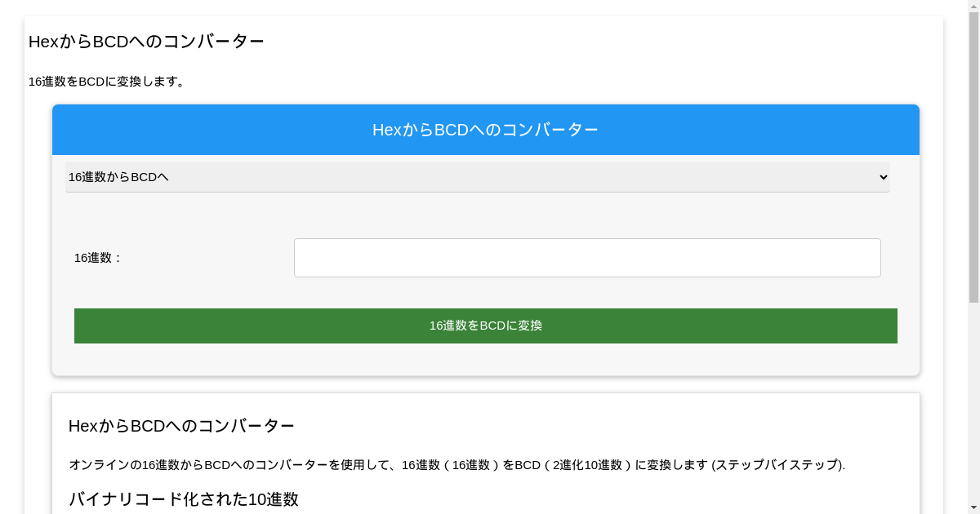The image size is (980, 514).
Task: Select the blue HexからBCDへのコンバーター header banner
Action: pyautogui.click(x=486, y=129)
